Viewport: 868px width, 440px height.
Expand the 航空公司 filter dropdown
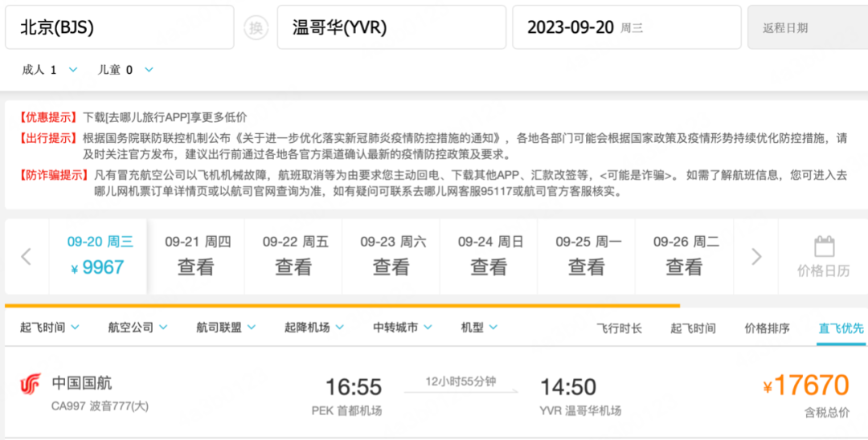pos(138,328)
